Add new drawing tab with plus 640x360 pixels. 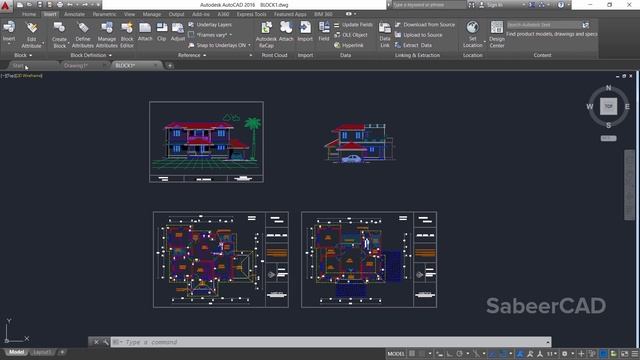(170, 65)
